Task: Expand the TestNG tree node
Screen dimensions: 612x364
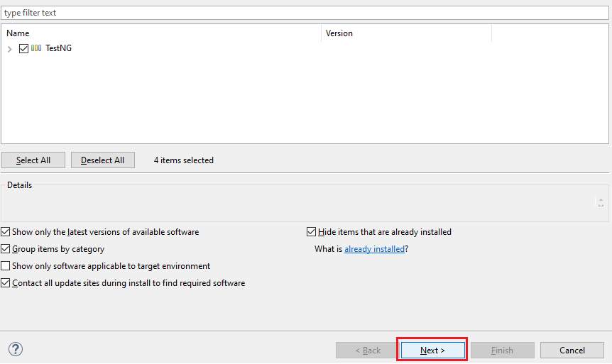Action: pyautogui.click(x=9, y=49)
